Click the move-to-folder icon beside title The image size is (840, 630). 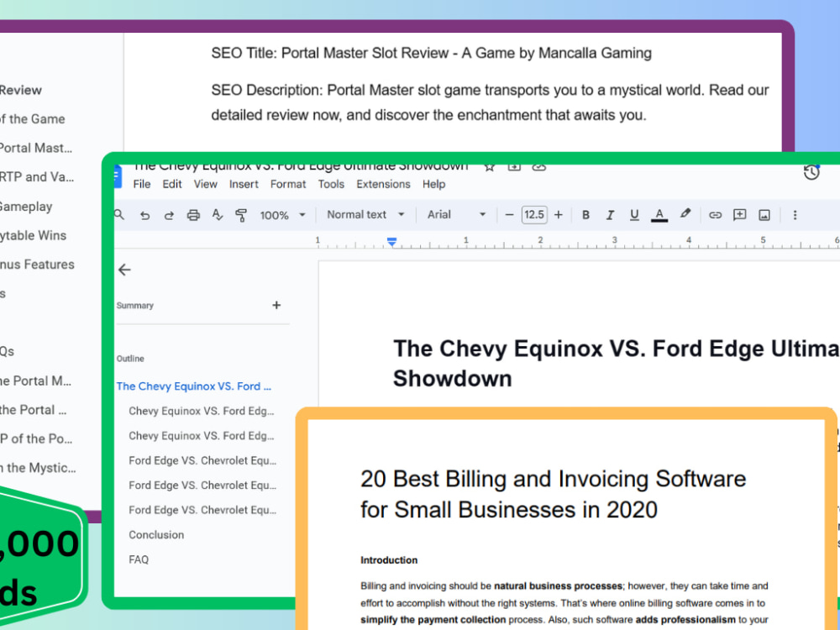point(514,167)
